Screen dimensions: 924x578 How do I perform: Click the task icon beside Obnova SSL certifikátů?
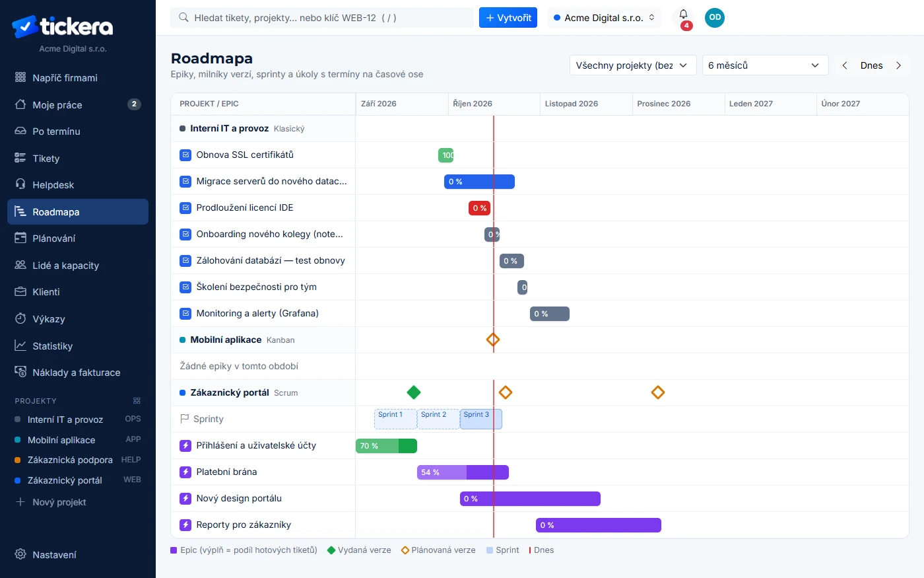(185, 155)
